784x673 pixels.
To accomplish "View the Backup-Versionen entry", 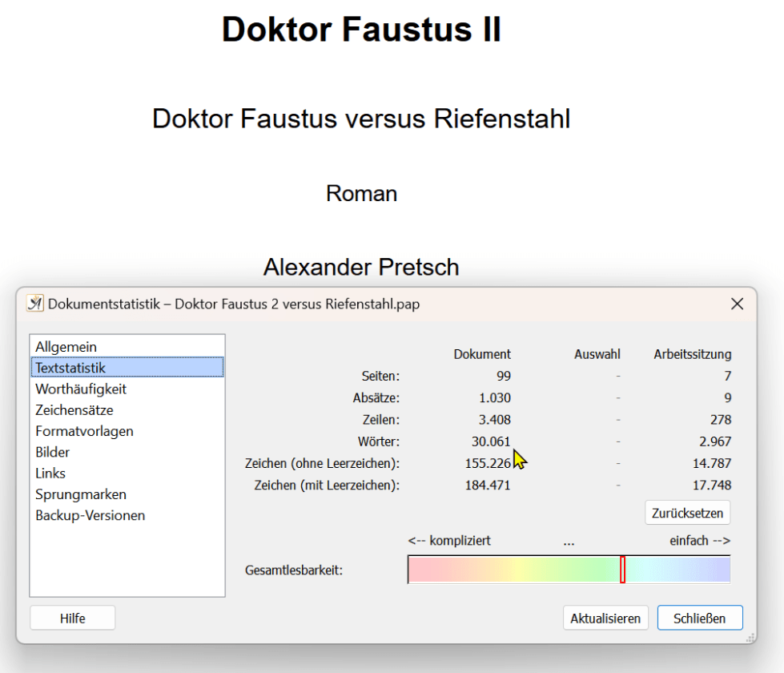I will [x=90, y=515].
